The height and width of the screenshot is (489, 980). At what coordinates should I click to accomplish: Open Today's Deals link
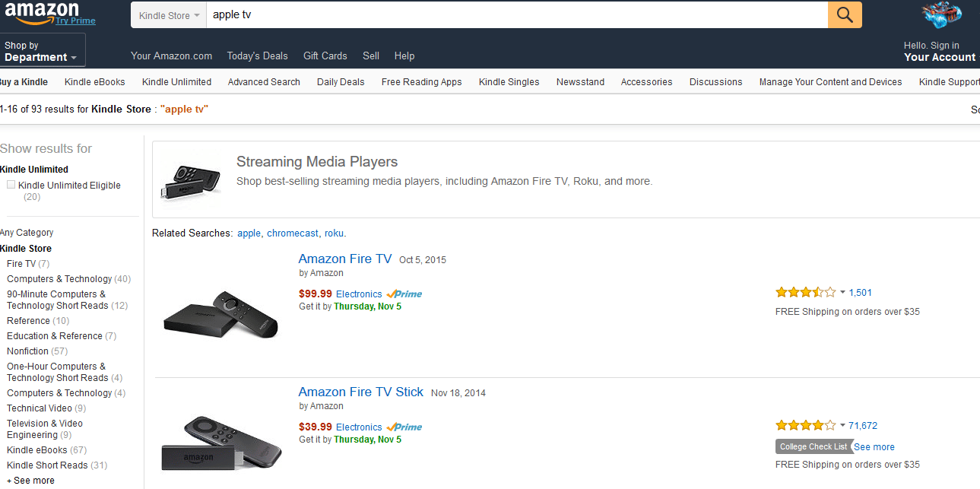(258, 56)
